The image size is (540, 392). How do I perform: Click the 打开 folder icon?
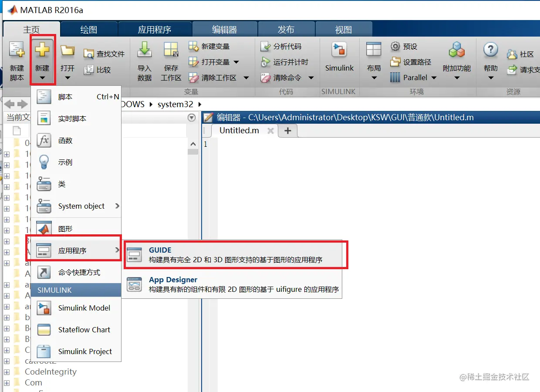pyautogui.click(x=67, y=50)
